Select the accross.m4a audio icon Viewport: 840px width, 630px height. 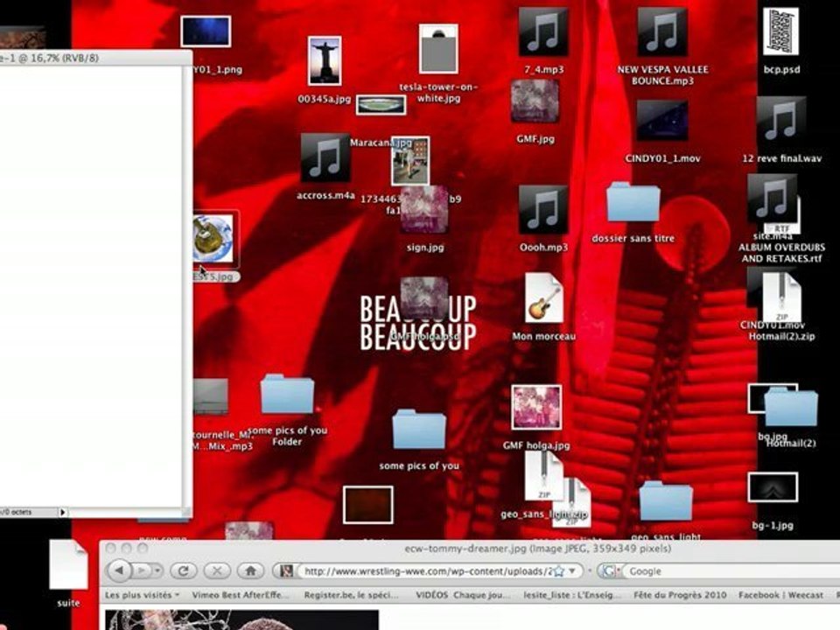325,158
